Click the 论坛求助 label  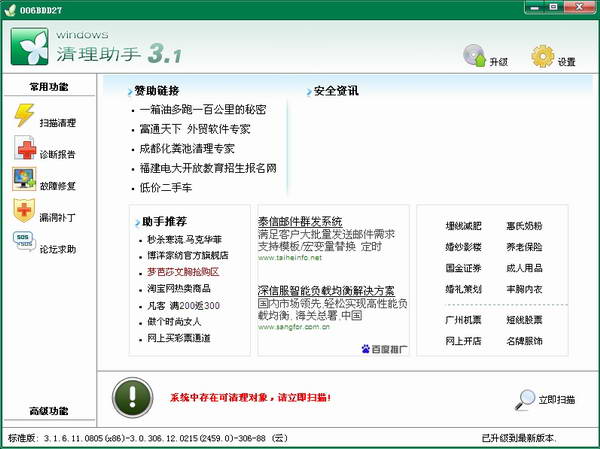[58, 250]
